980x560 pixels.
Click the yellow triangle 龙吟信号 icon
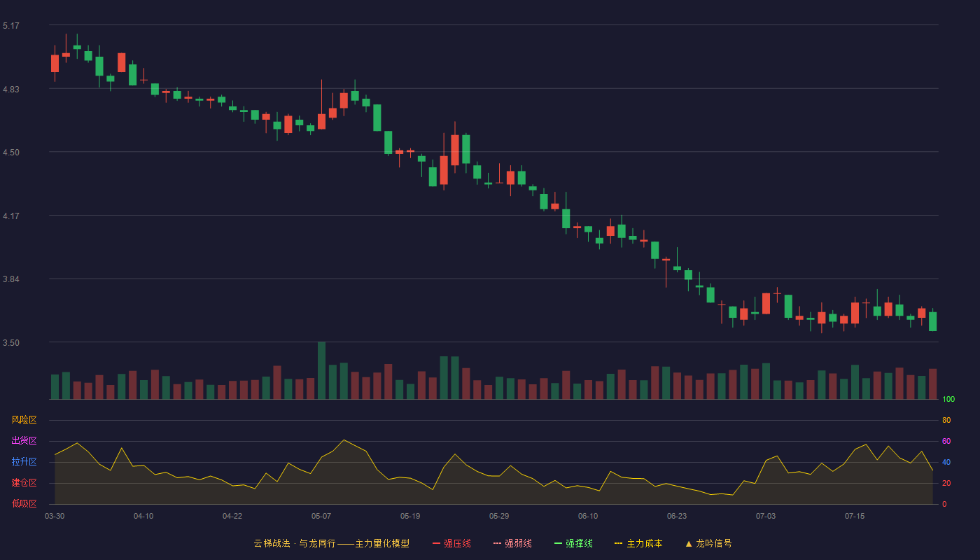click(689, 543)
